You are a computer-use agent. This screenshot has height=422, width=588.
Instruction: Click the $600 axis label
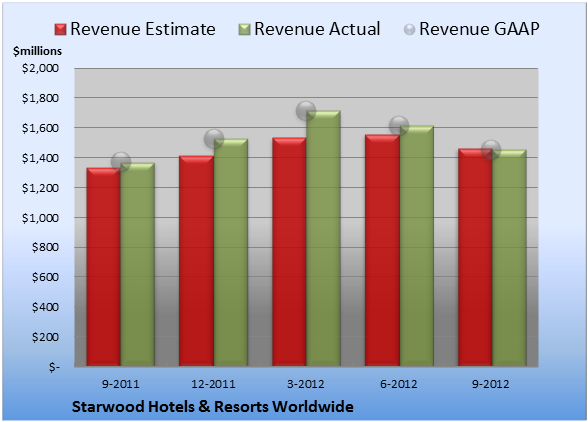(x=45, y=277)
